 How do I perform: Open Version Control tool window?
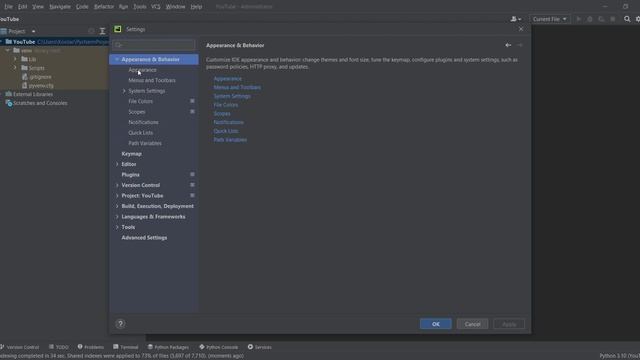(x=20, y=347)
